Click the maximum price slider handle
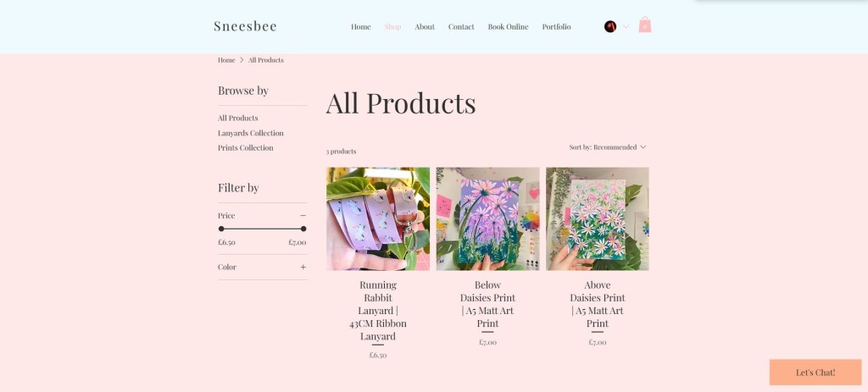Viewport: 868px width, 392px height. coord(303,229)
